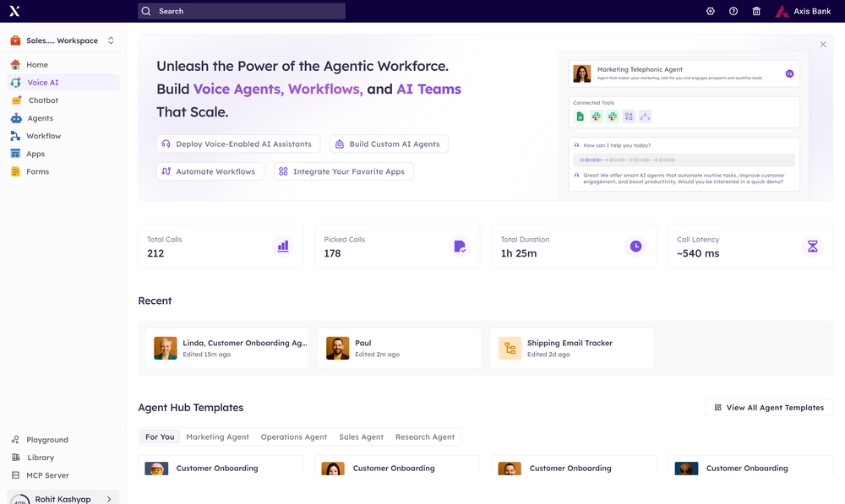This screenshot has height=504, width=845.
Task: Click Linda's avatar photo
Action: [166, 349]
